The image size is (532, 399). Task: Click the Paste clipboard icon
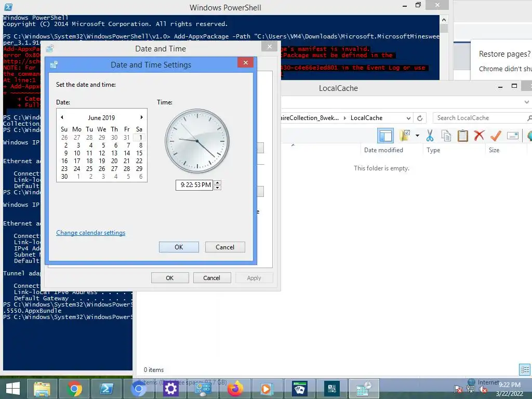tap(462, 136)
